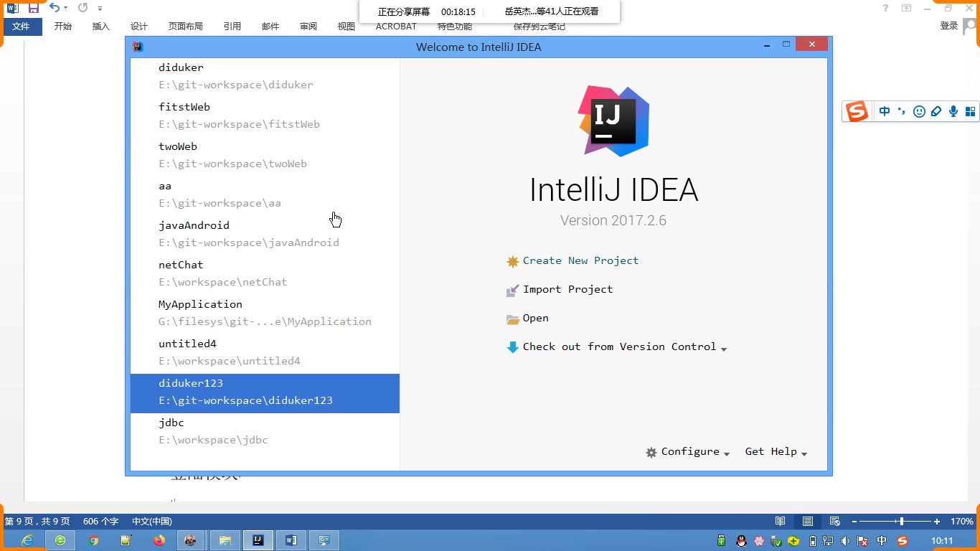Click the volume speaker icon in system tray
The width and height of the screenshot is (980, 551).
[846, 541]
